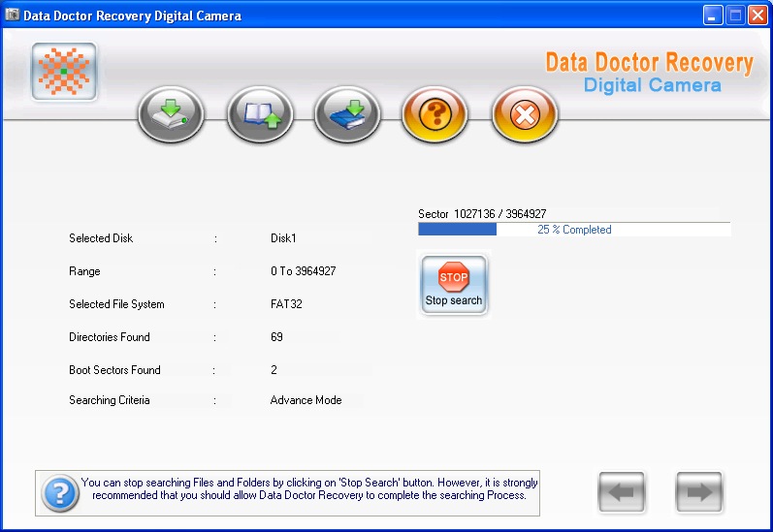
Task: Click the 'FAT32' file system value
Action: point(286,304)
